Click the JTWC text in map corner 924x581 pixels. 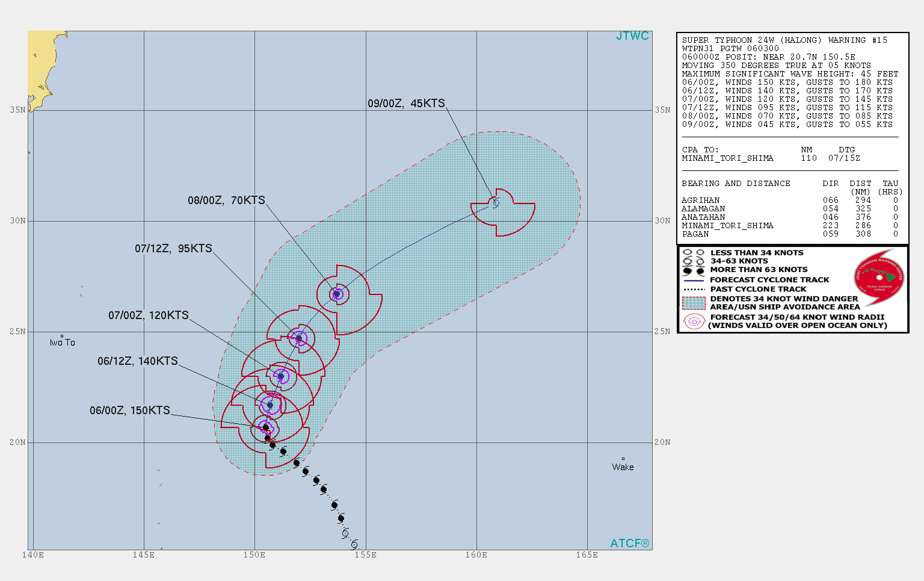point(632,36)
